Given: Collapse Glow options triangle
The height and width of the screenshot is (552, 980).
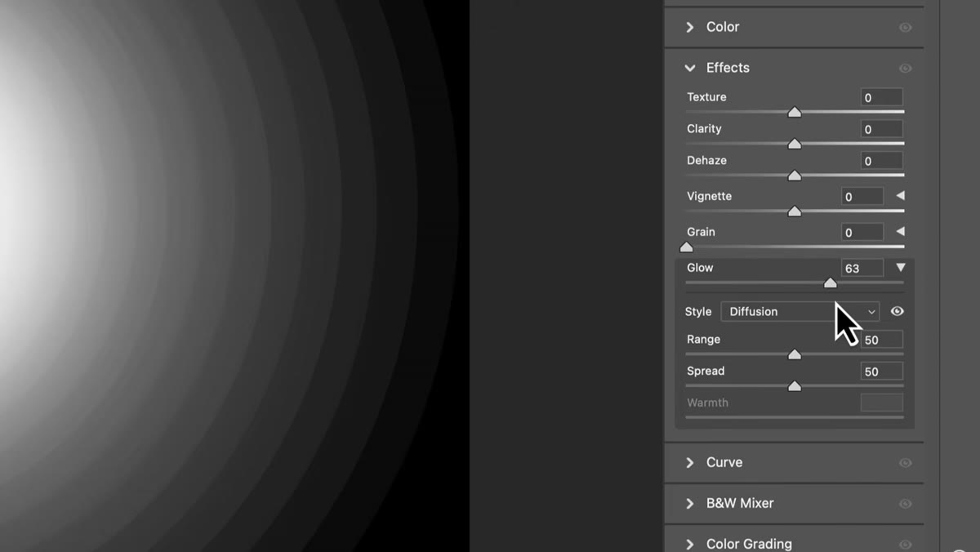Looking at the screenshot, I should 901,267.
